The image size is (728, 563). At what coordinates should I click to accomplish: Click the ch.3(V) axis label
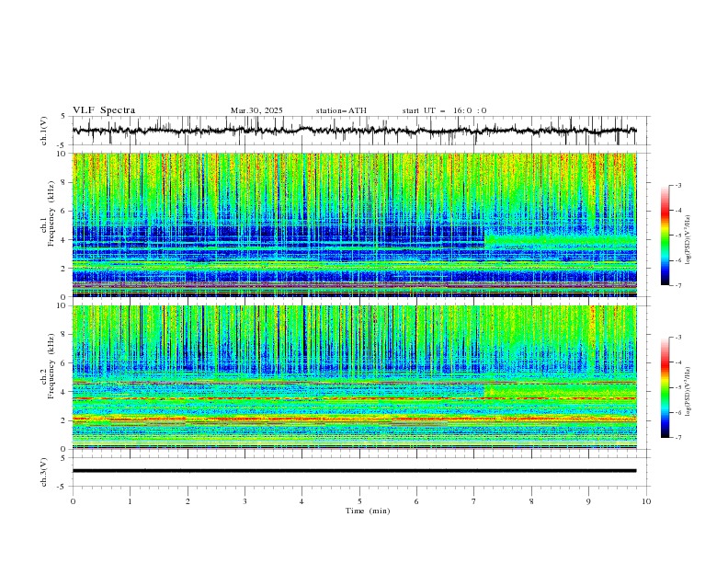pos(44,472)
